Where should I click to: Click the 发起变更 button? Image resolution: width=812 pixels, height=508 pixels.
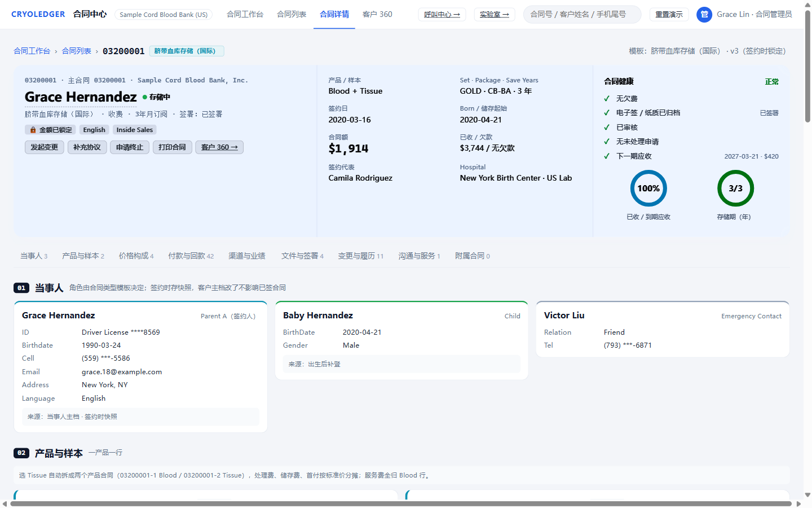point(45,147)
